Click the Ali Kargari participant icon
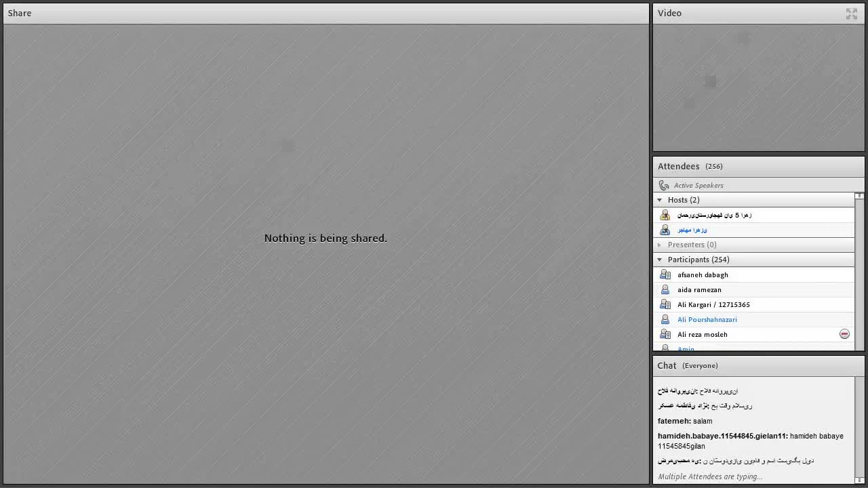The width and height of the screenshot is (868, 488). (x=665, y=304)
